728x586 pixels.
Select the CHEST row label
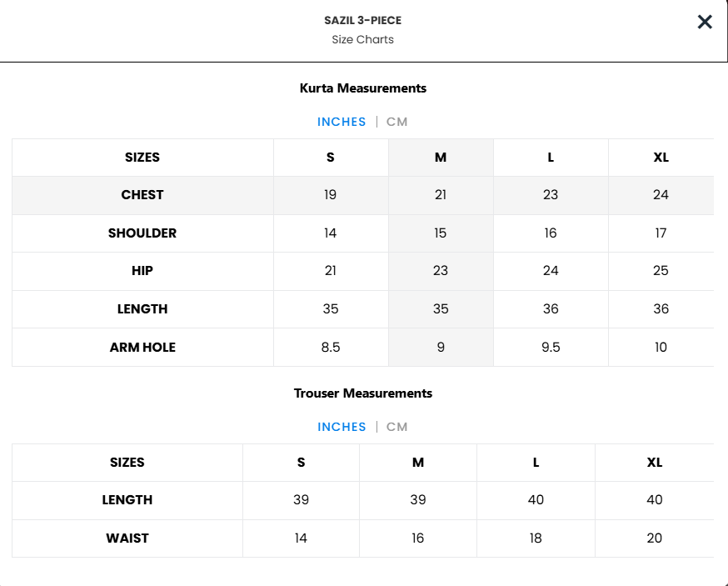point(142,195)
